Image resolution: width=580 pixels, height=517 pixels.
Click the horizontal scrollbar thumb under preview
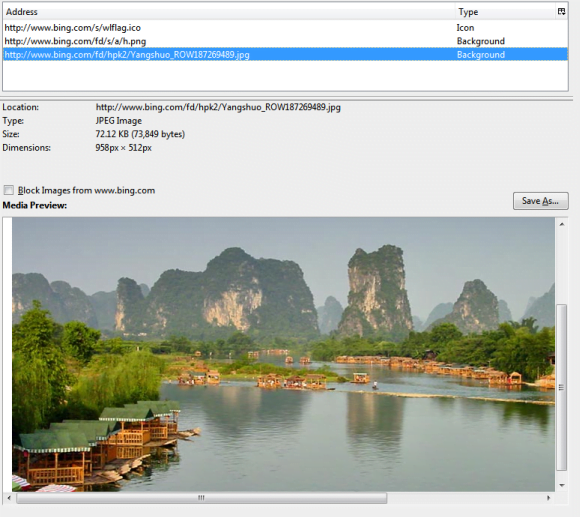tap(202, 498)
